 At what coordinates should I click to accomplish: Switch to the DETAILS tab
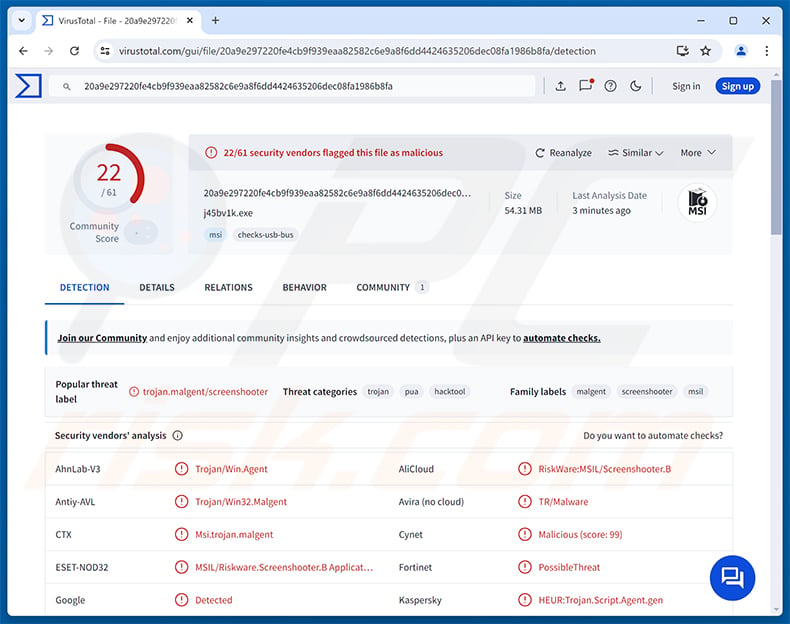pyautogui.click(x=157, y=288)
